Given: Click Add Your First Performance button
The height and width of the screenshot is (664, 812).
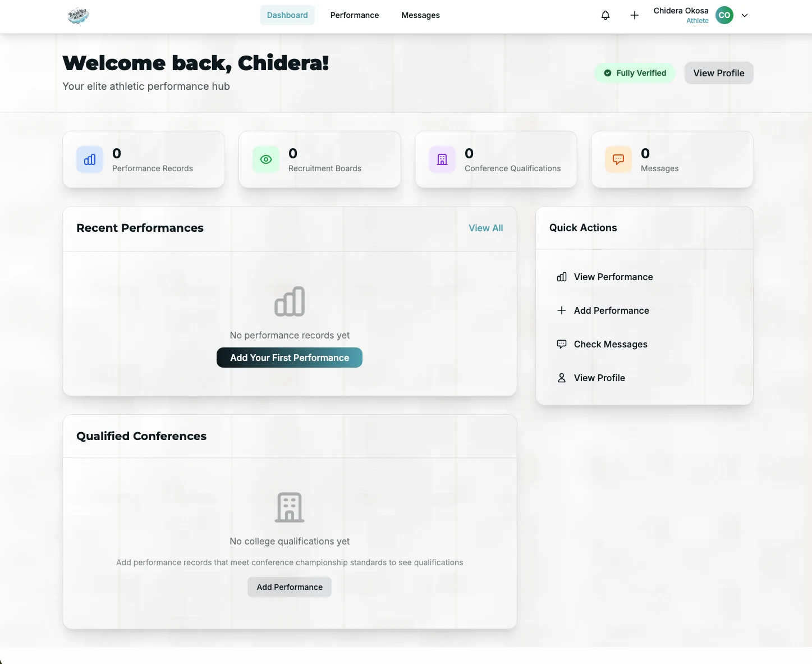Looking at the screenshot, I should click(x=290, y=358).
